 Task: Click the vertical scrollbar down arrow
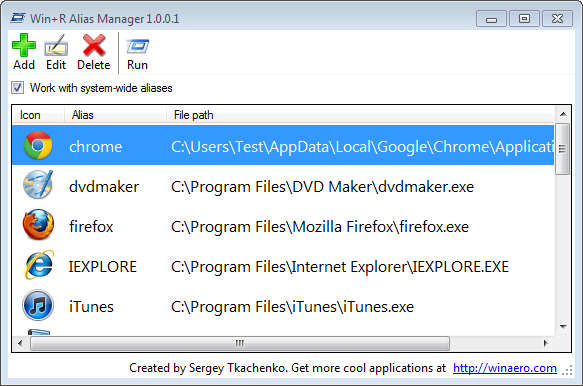(x=563, y=326)
